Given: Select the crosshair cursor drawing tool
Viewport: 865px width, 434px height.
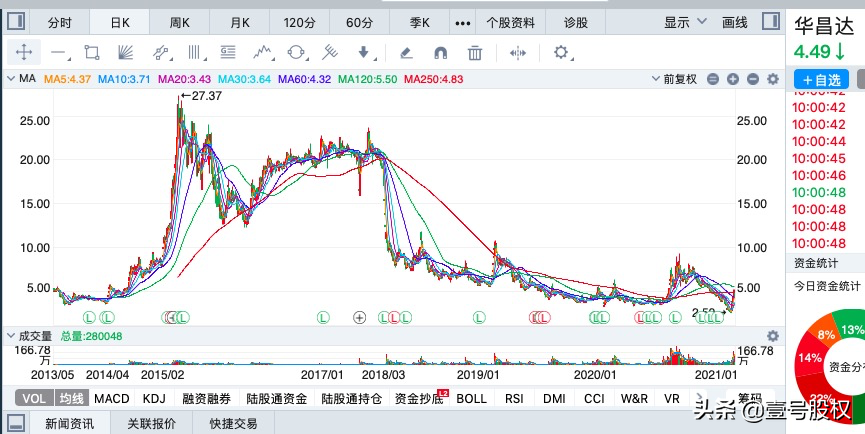Looking at the screenshot, I should 24,53.
